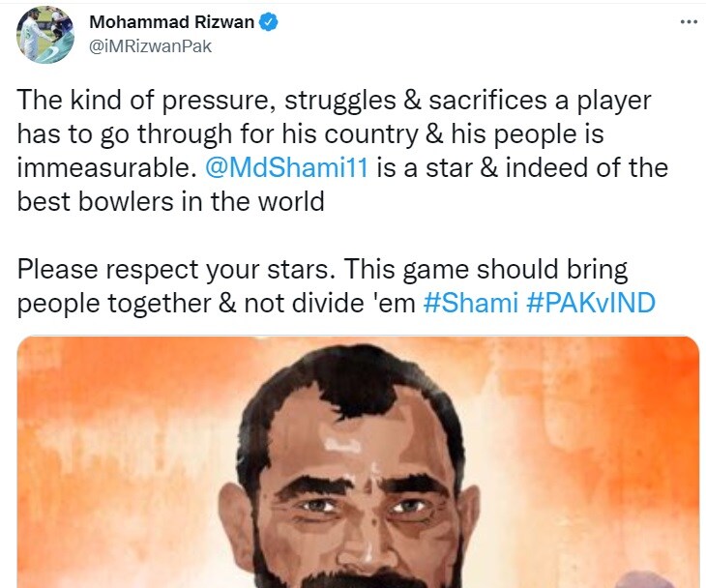Click the blue verified badge
Screen dimensions: 706x588
(268, 22)
